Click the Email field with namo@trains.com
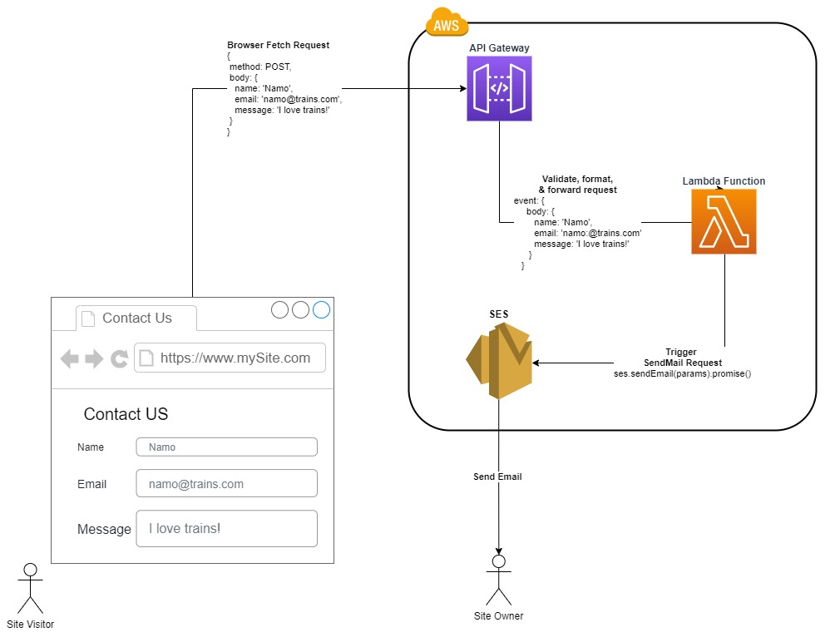The height and width of the screenshot is (642, 840). tap(226, 483)
